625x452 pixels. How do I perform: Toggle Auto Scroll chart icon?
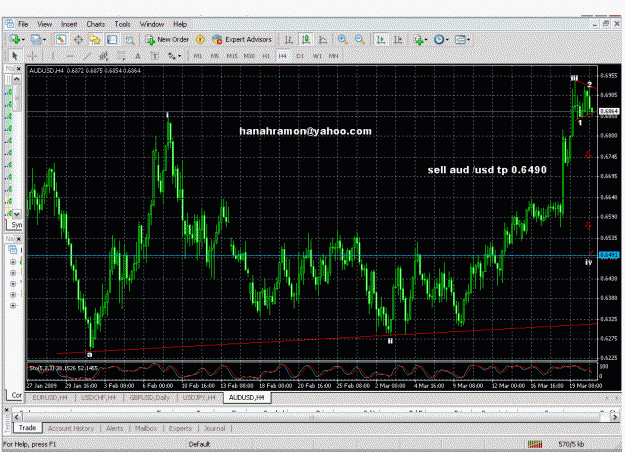381,39
